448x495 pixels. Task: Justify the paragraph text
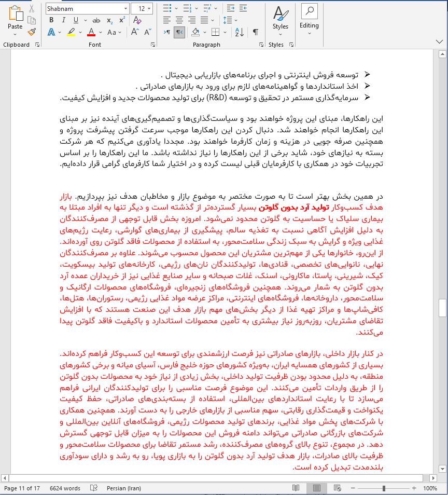coord(204,21)
